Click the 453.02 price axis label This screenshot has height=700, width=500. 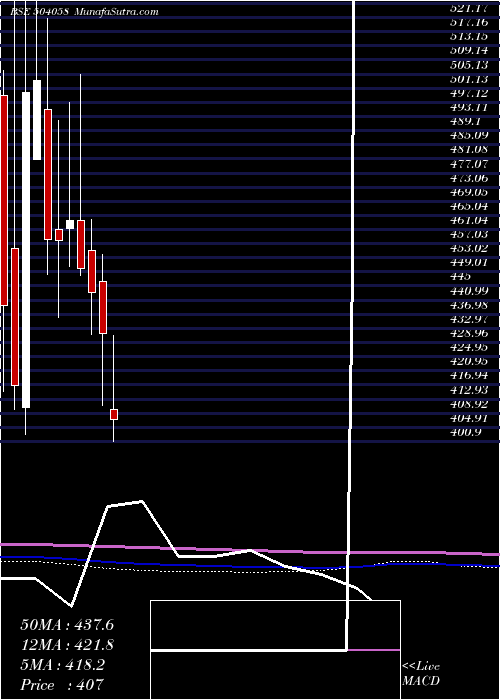pos(470,249)
